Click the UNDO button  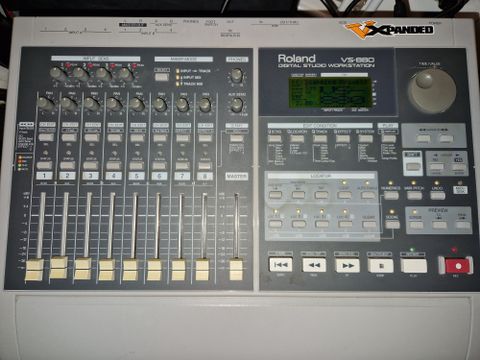point(437,195)
